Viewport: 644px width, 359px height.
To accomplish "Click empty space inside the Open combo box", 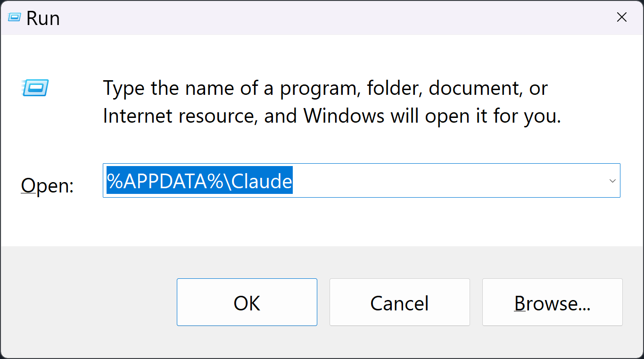I will click(448, 180).
